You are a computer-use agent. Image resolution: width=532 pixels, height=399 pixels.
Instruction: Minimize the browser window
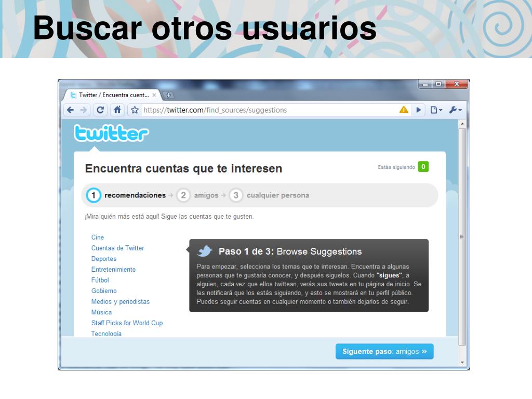click(425, 84)
